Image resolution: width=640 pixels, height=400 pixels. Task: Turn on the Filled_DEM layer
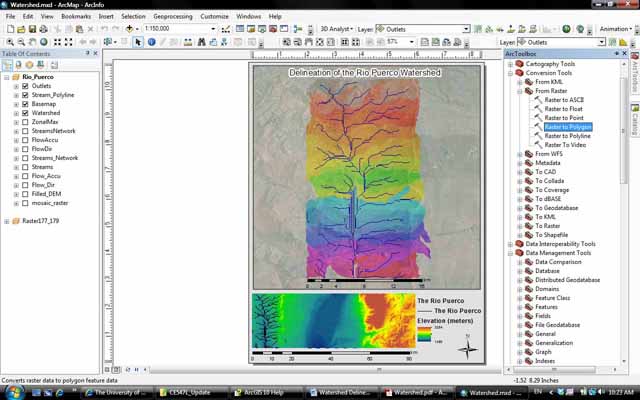click(25, 193)
